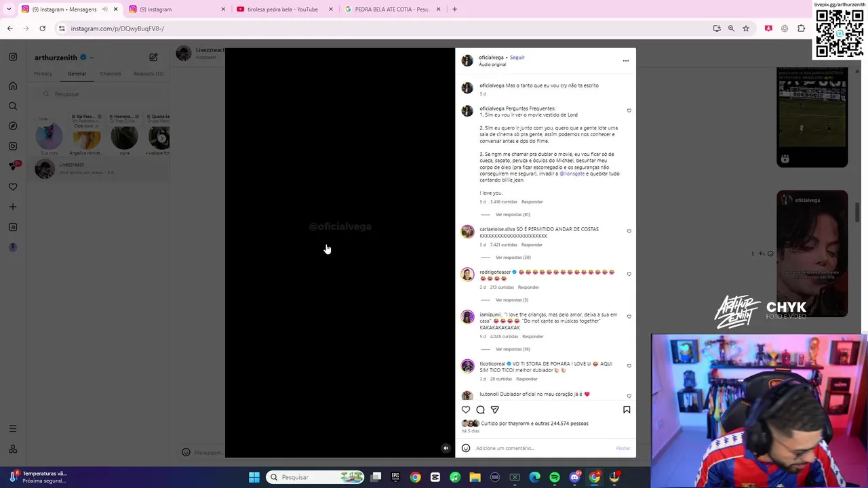Open the Explore compass icon
This screenshot has width=868, height=488.
[13, 126]
